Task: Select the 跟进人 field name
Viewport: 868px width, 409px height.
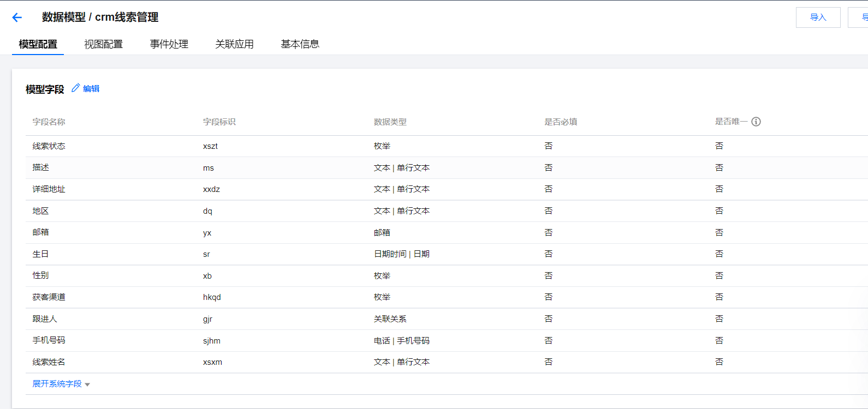Action: (x=45, y=319)
